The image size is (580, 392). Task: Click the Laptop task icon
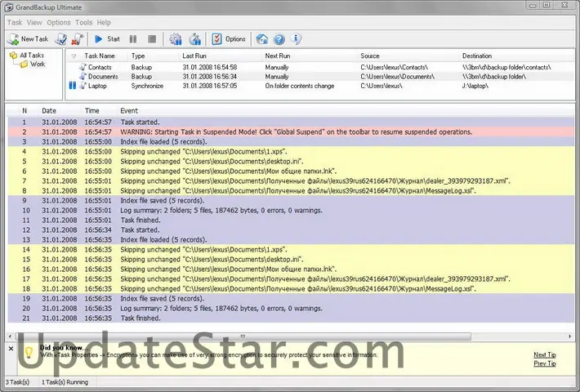pos(83,86)
